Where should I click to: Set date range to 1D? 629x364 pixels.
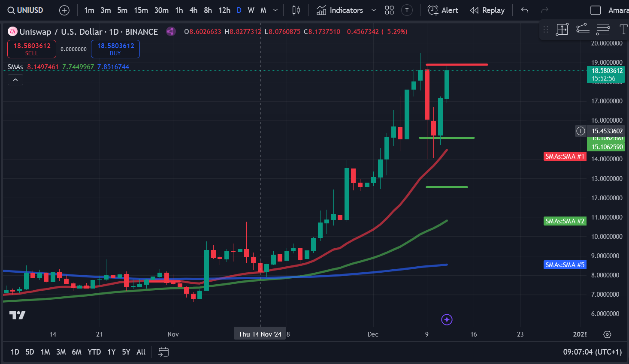tap(15, 352)
